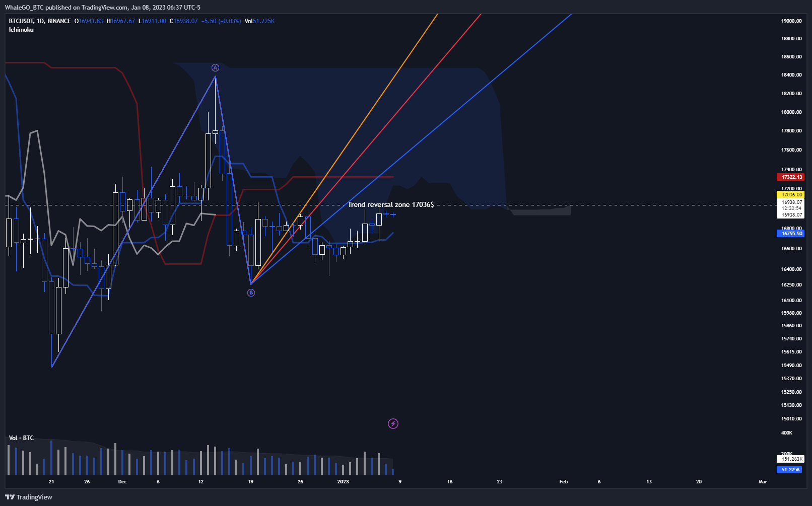812x506 pixels.
Task: Click the 18000.00 price axis label
Action: click(791, 112)
